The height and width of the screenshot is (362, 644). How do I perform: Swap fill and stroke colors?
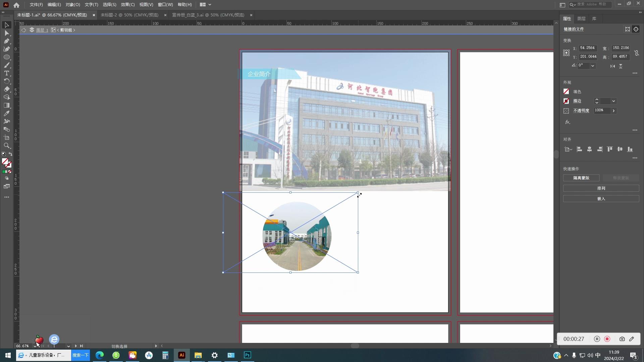[10, 154]
